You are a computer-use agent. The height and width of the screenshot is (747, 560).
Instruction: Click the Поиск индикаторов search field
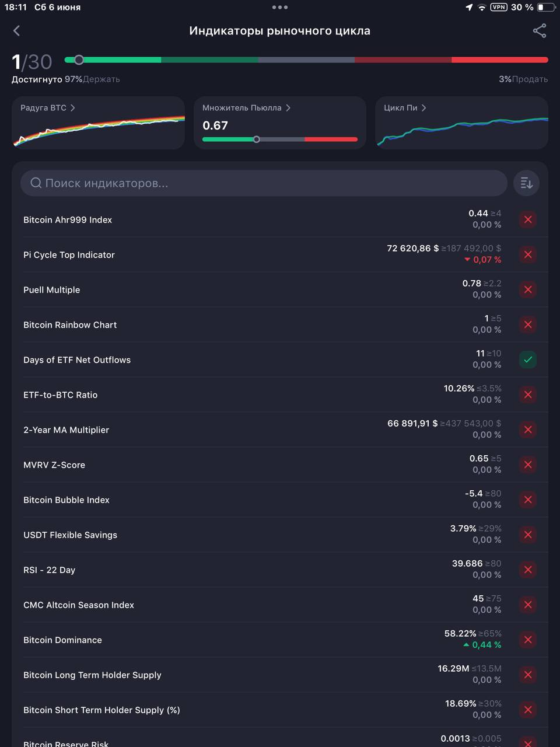(x=264, y=183)
